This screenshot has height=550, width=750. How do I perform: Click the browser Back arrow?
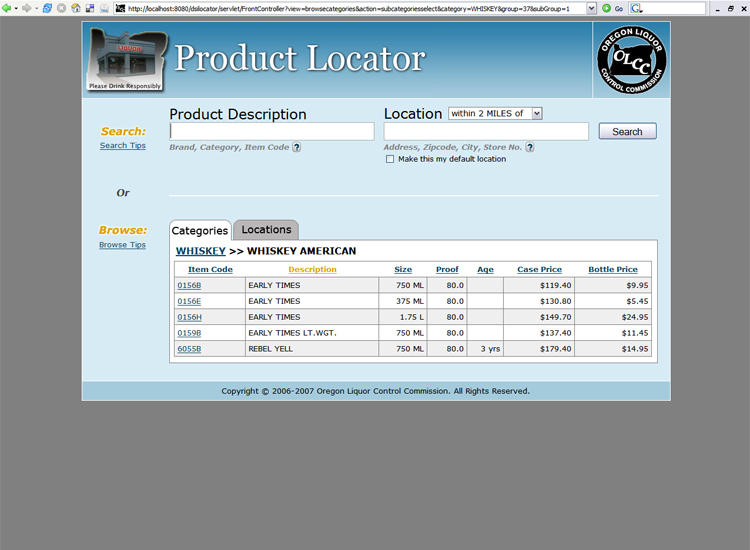[x=6, y=8]
